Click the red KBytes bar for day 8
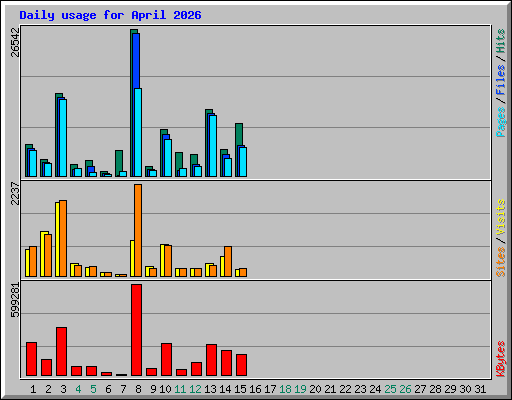Viewport: 512px width, 400px height. click(136, 330)
